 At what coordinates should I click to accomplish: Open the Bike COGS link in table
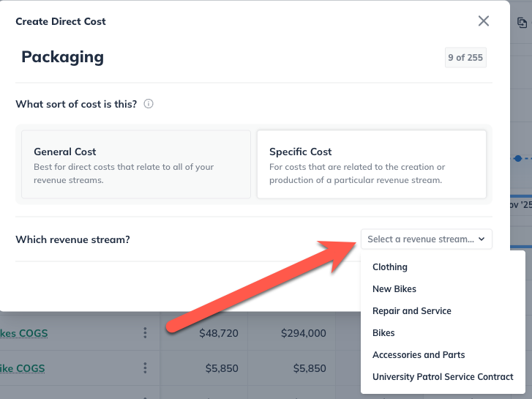23,368
